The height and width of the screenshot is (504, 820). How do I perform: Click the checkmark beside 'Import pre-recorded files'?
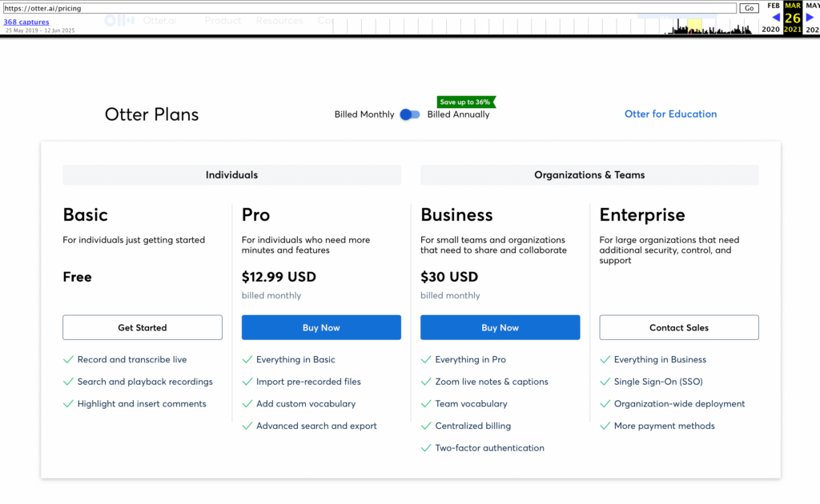click(x=247, y=382)
